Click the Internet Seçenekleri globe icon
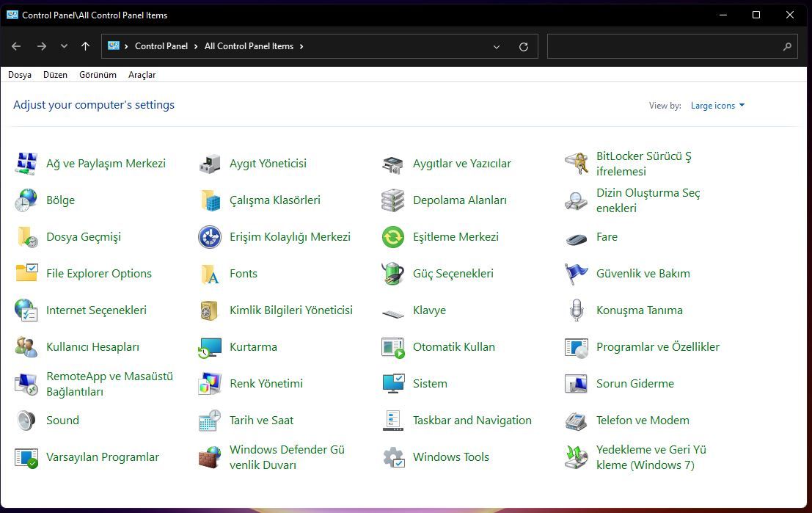The height and width of the screenshot is (513, 812). 26,310
